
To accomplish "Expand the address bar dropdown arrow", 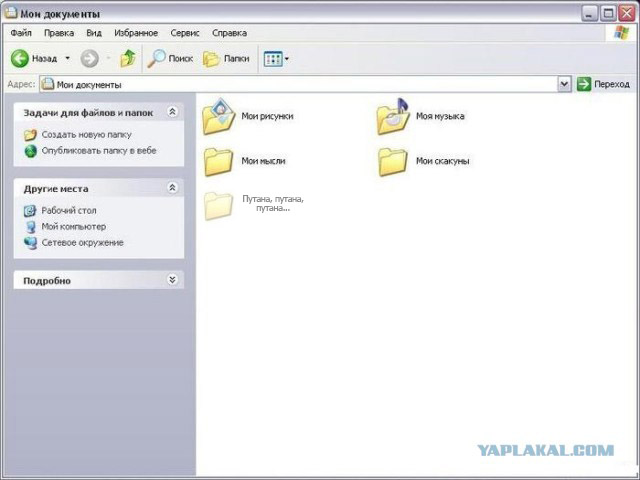I will pyautogui.click(x=565, y=85).
